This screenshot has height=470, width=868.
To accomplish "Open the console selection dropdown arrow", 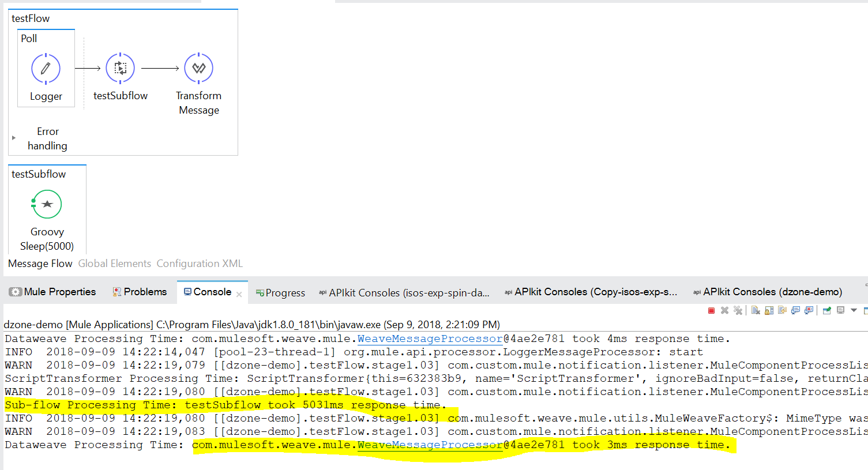I will click(x=854, y=310).
